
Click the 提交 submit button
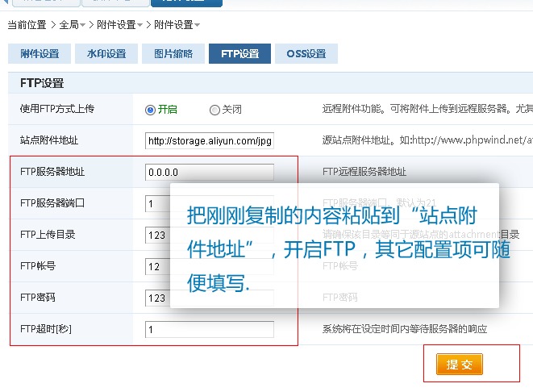pos(460,364)
